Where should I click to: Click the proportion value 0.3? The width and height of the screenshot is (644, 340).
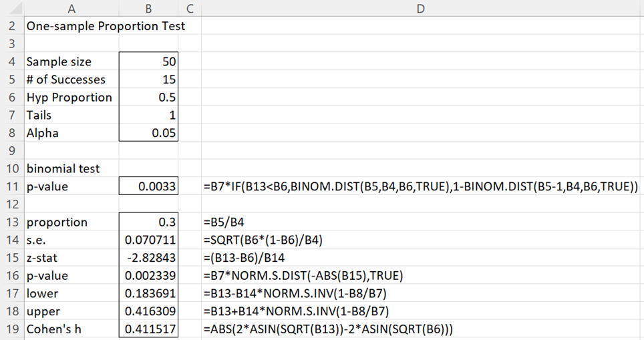(x=149, y=222)
